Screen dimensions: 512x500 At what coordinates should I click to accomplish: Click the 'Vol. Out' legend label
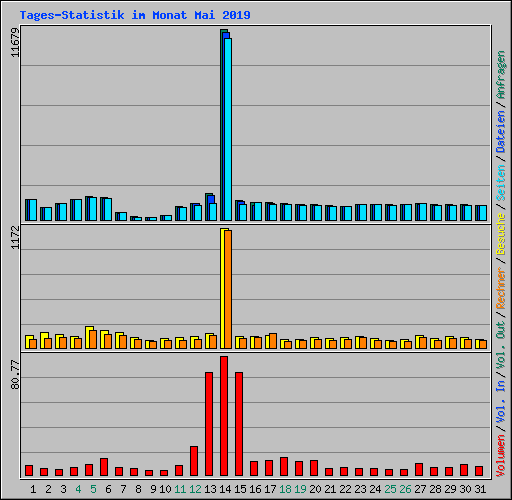click(501, 345)
